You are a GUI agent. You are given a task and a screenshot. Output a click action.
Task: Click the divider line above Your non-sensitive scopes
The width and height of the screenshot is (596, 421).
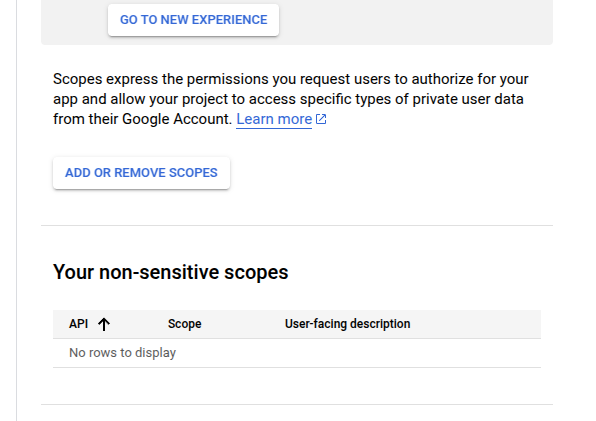(x=297, y=225)
